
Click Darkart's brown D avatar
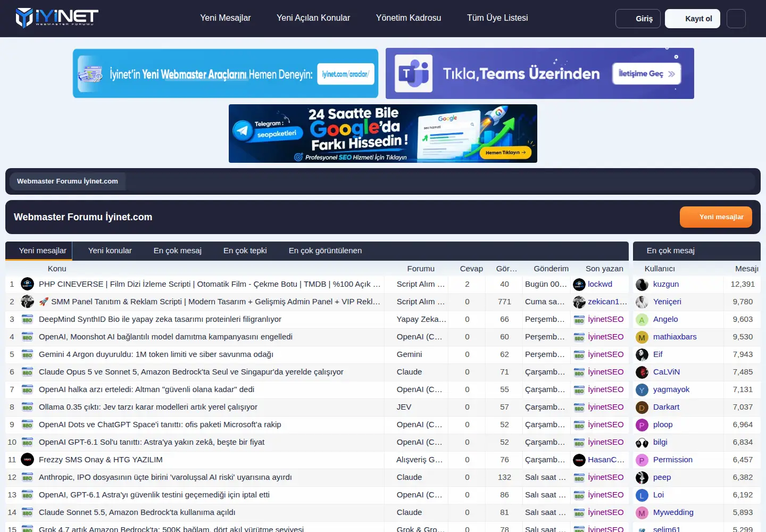(642, 408)
